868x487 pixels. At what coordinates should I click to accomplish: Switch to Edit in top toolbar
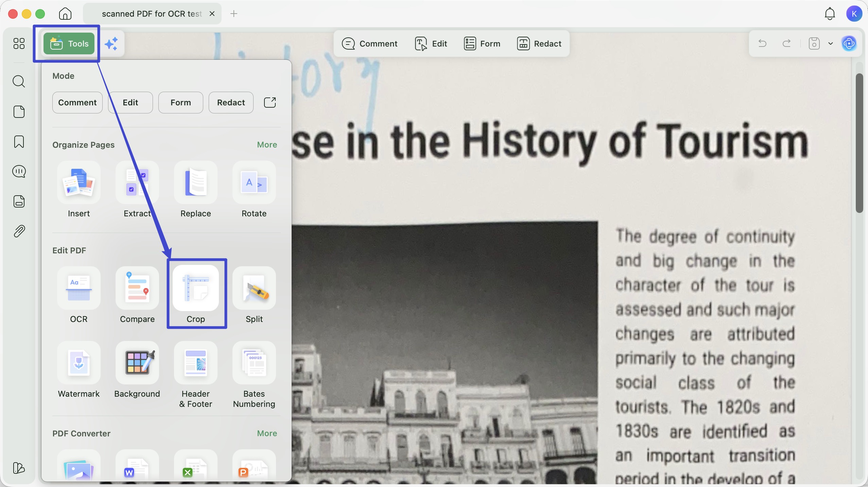click(x=431, y=43)
